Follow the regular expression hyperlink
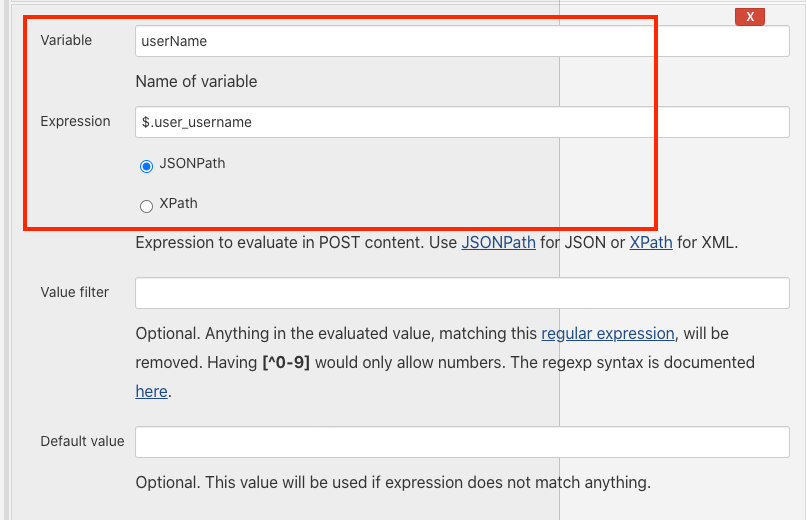This screenshot has width=806, height=520. tap(608, 333)
